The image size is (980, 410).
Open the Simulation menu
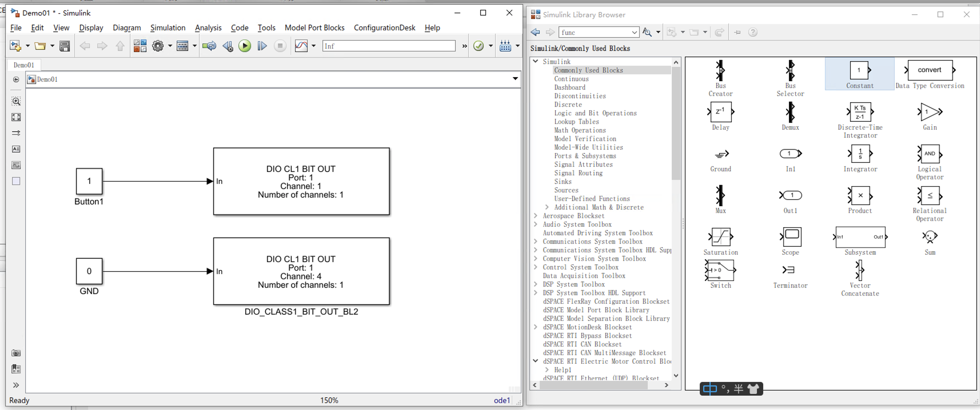point(168,28)
